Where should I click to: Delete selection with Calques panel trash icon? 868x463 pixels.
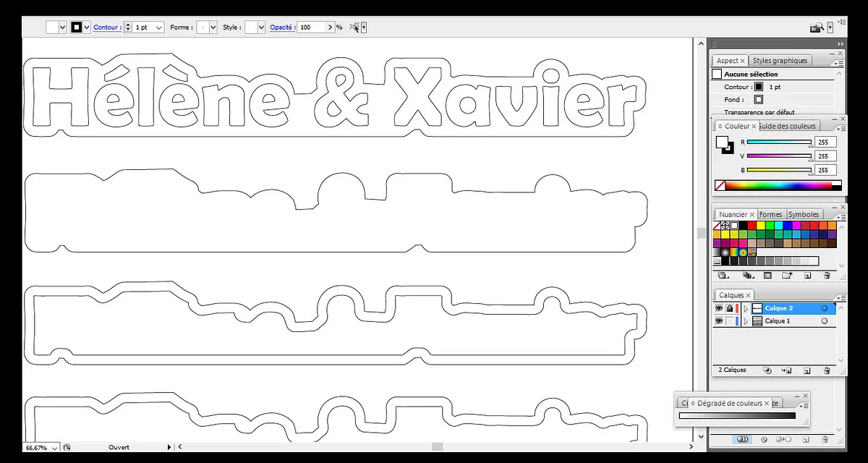826,370
